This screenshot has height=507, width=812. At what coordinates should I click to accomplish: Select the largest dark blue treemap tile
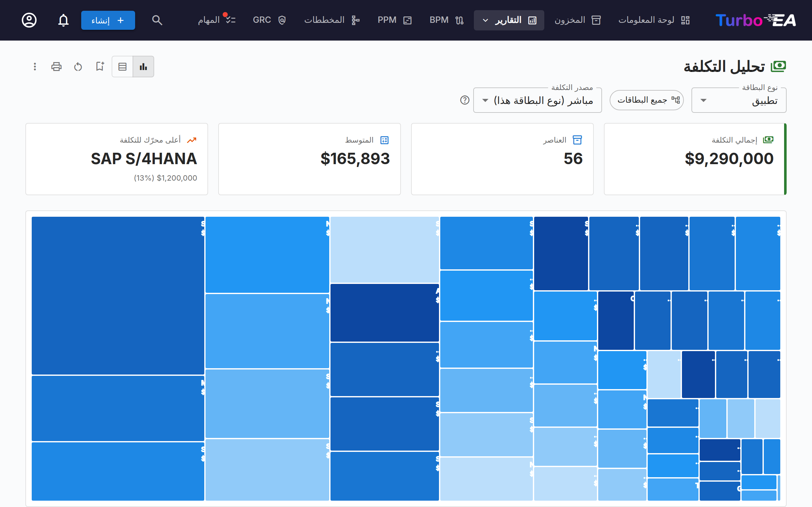(118, 295)
